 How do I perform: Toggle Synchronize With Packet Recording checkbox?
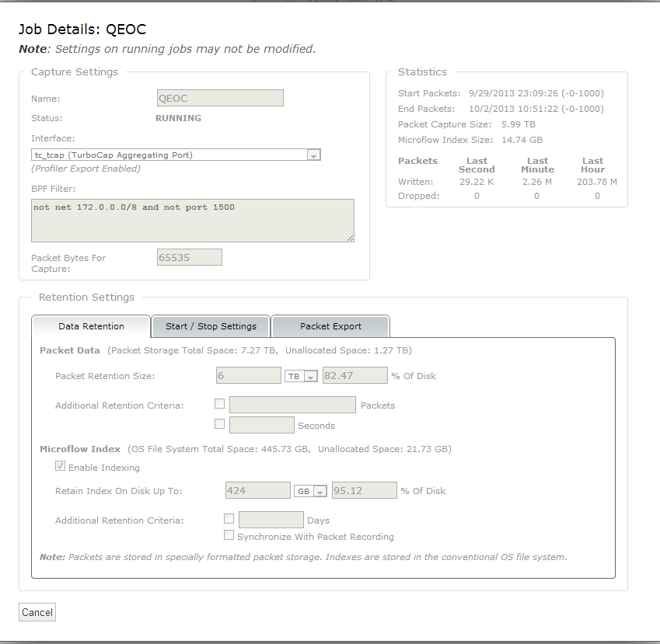point(229,535)
